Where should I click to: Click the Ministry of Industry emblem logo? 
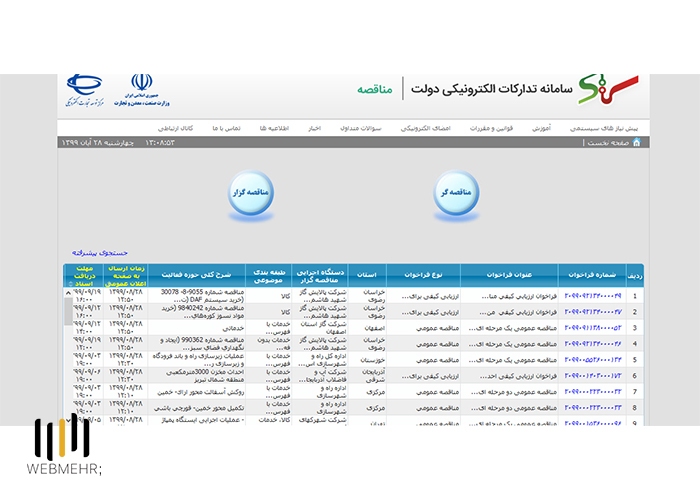click(x=142, y=90)
